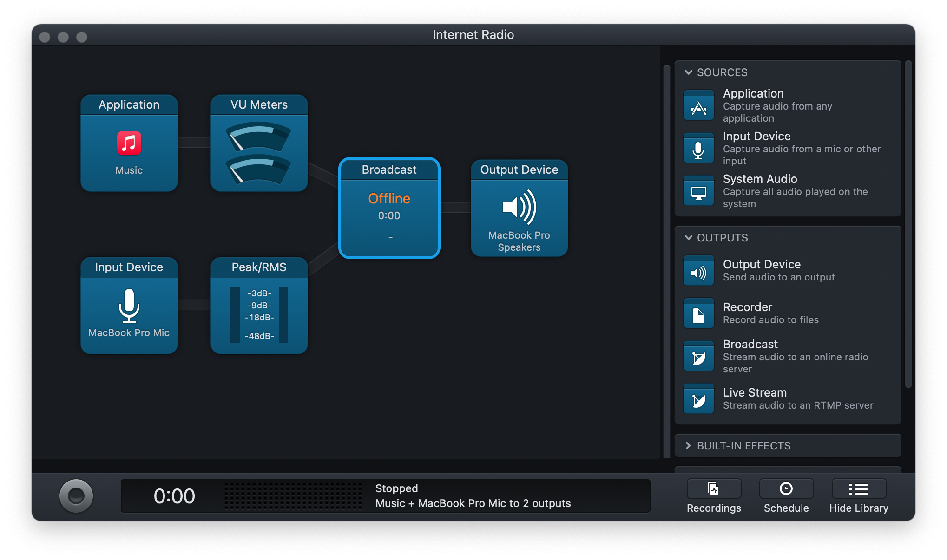Screen dimensions: 947x560
Task: Click the left Peak/RMS level bar
Action: coord(235,315)
